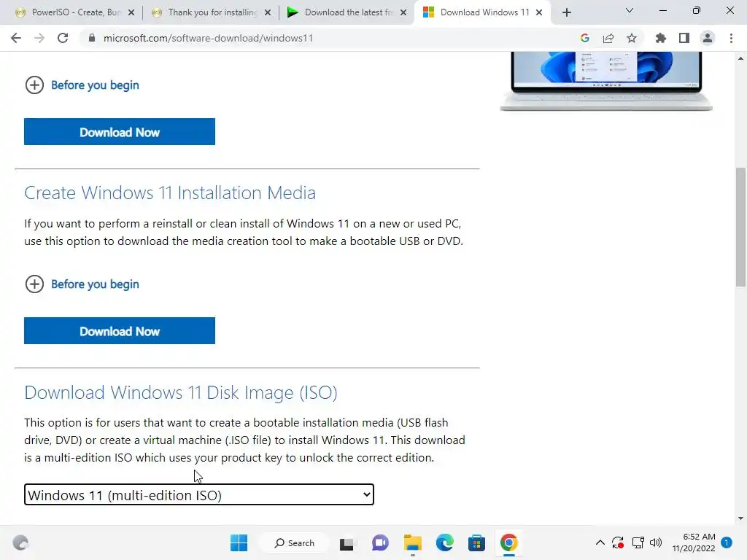The width and height of the screenshot is (747, 560).
Task: Close the Download the latest tab
Action: coord(403,12)
